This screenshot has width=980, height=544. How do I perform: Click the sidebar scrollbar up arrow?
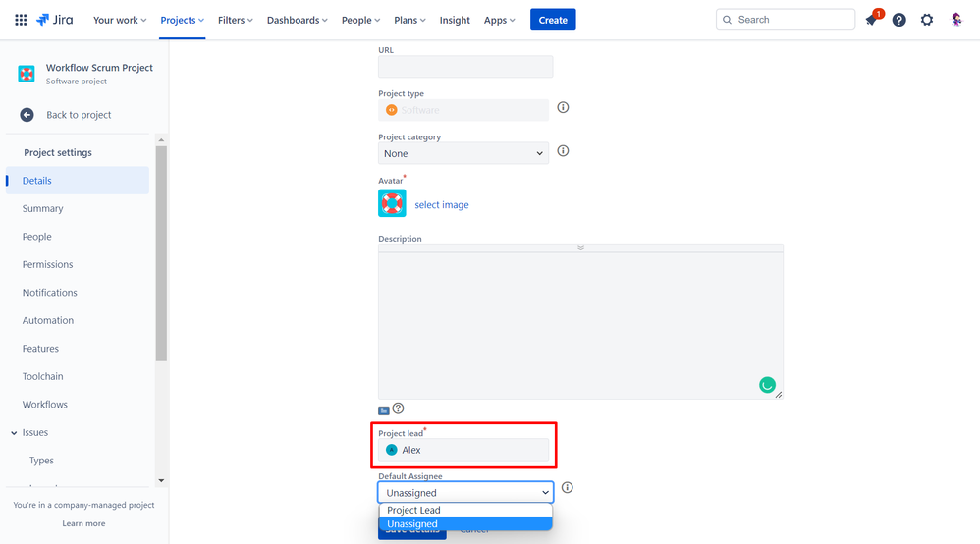point(161,140)
